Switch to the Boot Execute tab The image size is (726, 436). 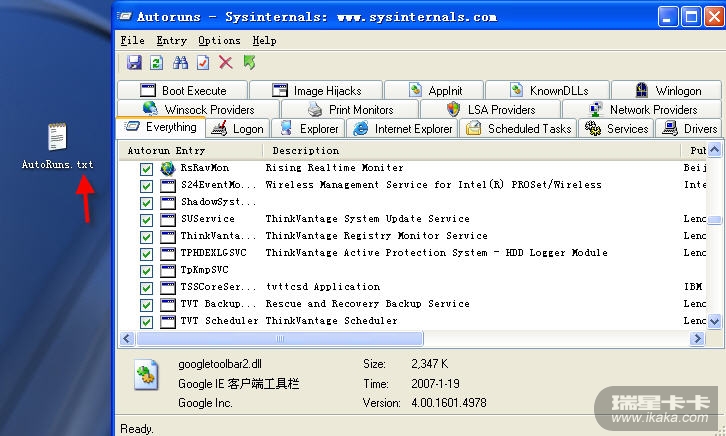183,90
